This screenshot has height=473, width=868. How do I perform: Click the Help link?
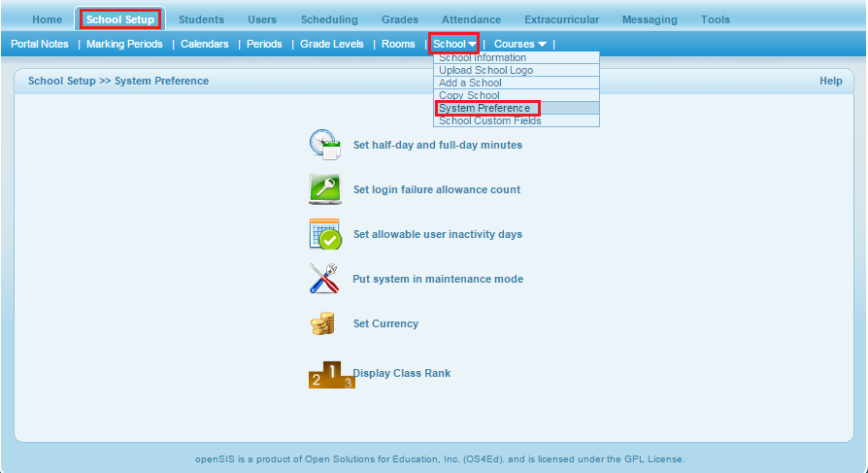click(830, 81)
